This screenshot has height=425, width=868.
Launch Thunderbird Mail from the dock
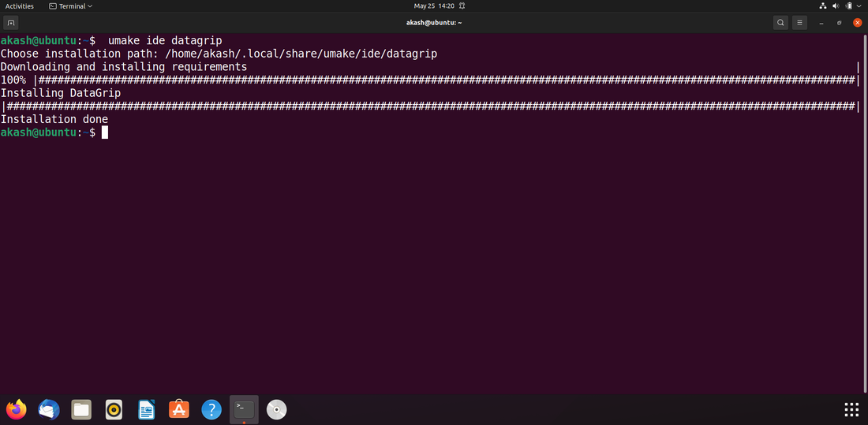(x=49, y=409)
